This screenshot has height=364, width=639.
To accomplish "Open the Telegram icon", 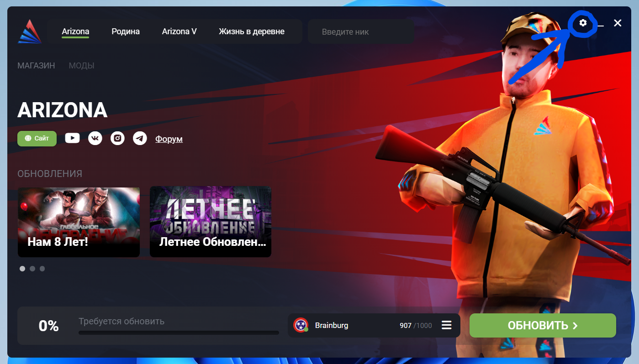I will pyautogui.click(x=140, y=138).
